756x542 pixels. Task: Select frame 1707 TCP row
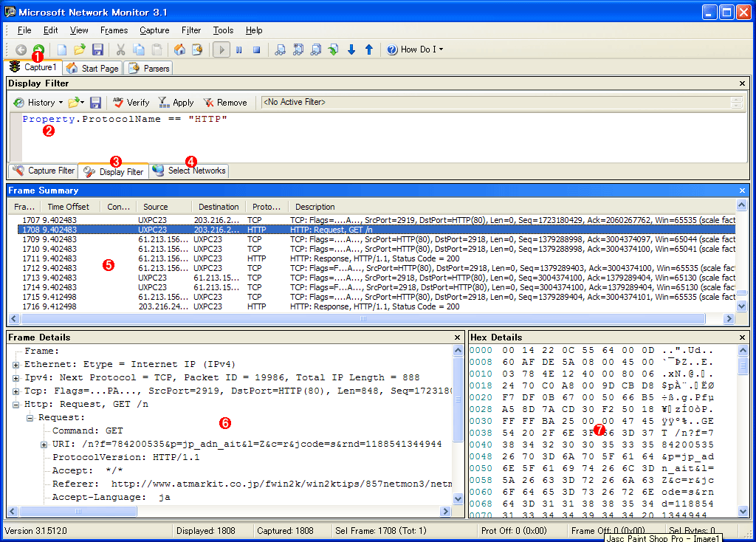pos(376,220)
